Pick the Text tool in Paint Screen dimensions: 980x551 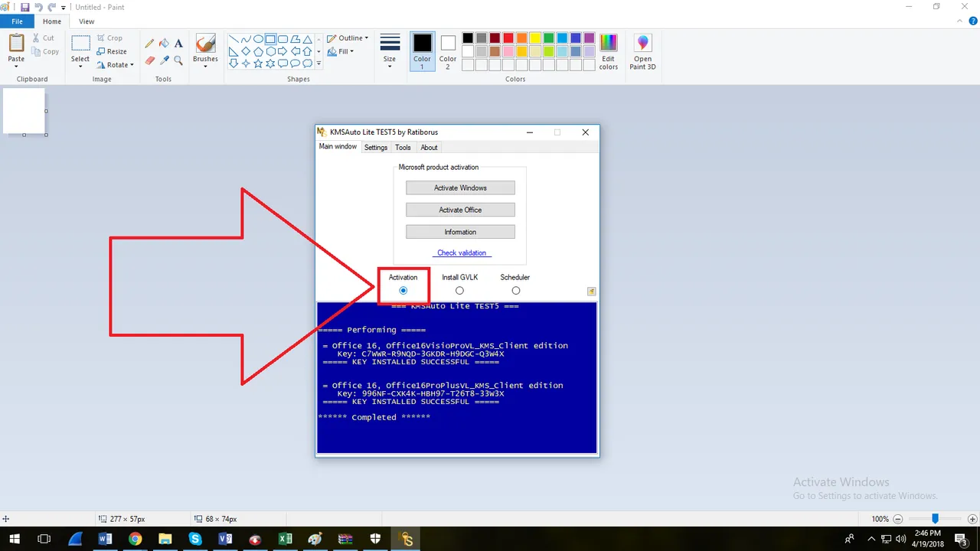pos(178,44)
